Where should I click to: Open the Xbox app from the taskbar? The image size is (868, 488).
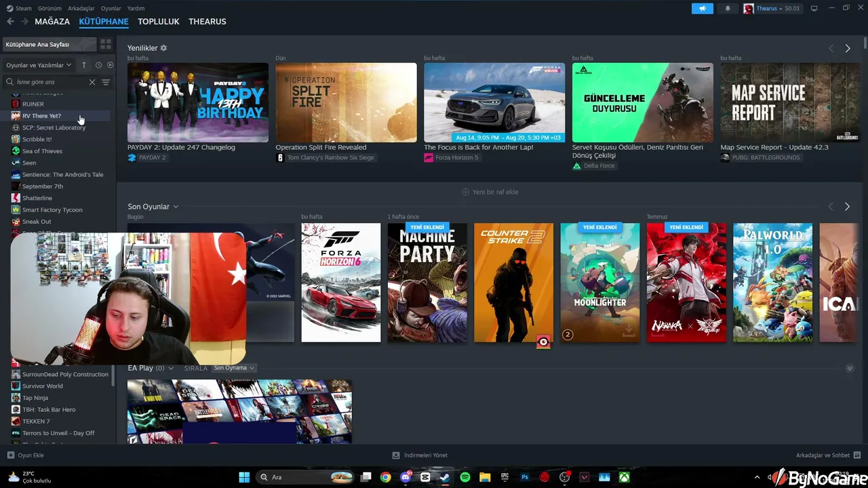click(x=624, y=477)
